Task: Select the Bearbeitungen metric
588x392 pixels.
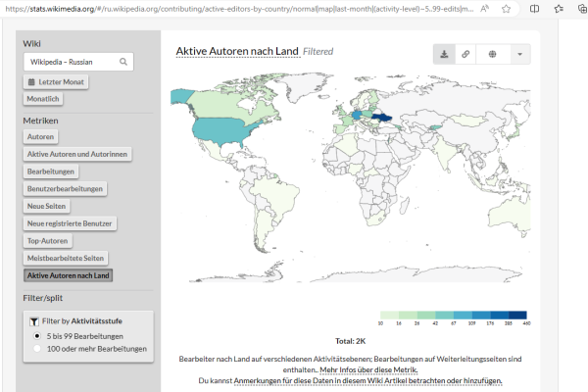Action: pyautogui.click(x=49, y=171)
